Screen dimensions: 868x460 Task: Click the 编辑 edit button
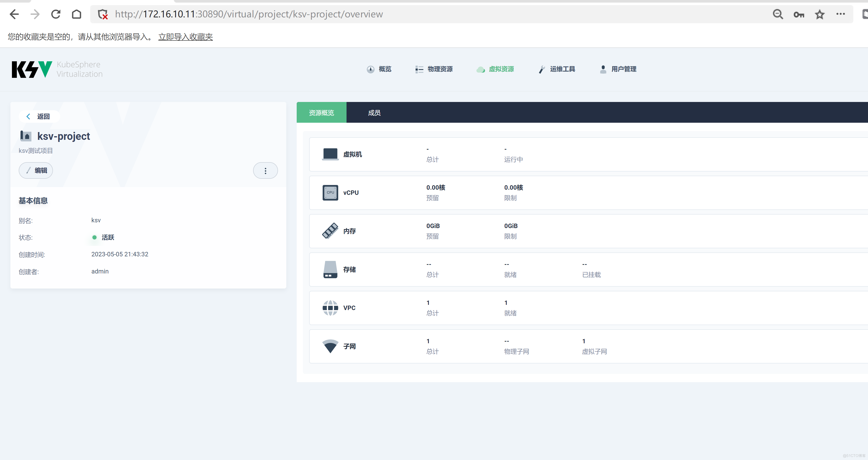click(36, 170)
